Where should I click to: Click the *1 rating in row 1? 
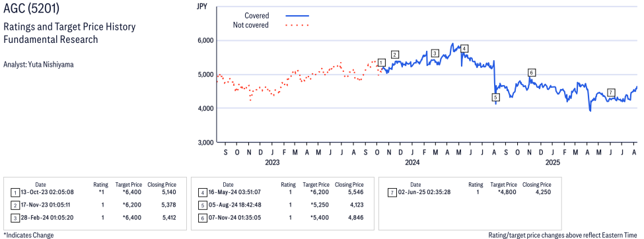tap(101, 192)
